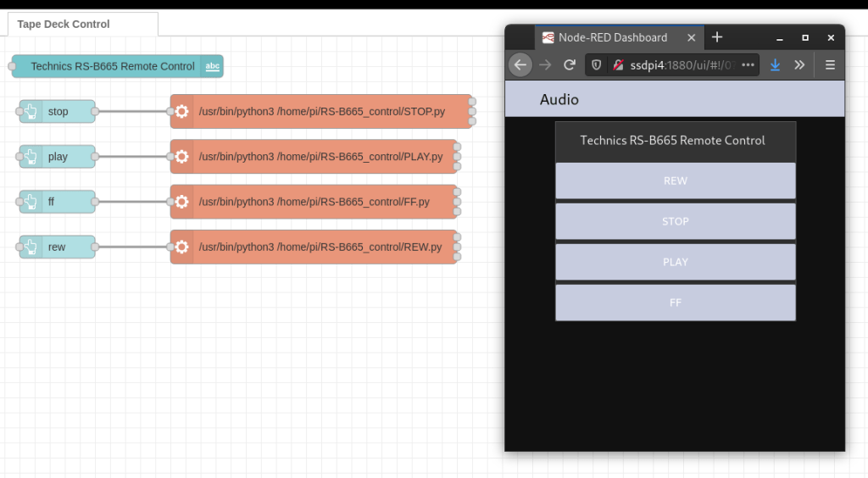Click the gear icon on the REW.py exec node
The width and height of the screenshot is (868, 478).
click(x=181, y=247)
